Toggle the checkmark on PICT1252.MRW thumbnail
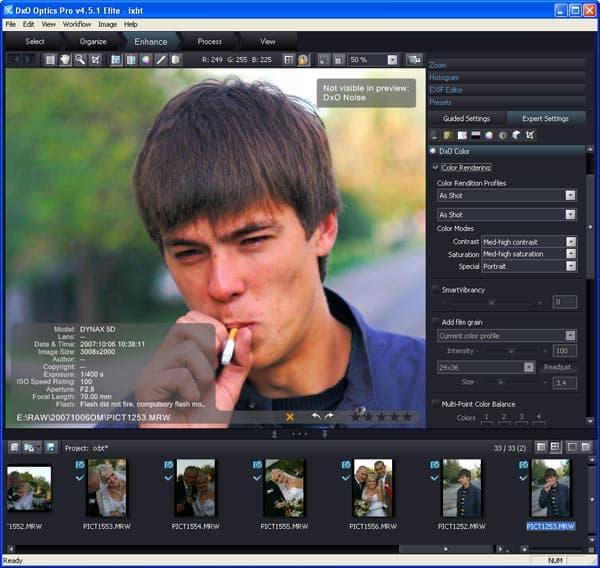The image size is (600, 568). (x=435, y=478)
